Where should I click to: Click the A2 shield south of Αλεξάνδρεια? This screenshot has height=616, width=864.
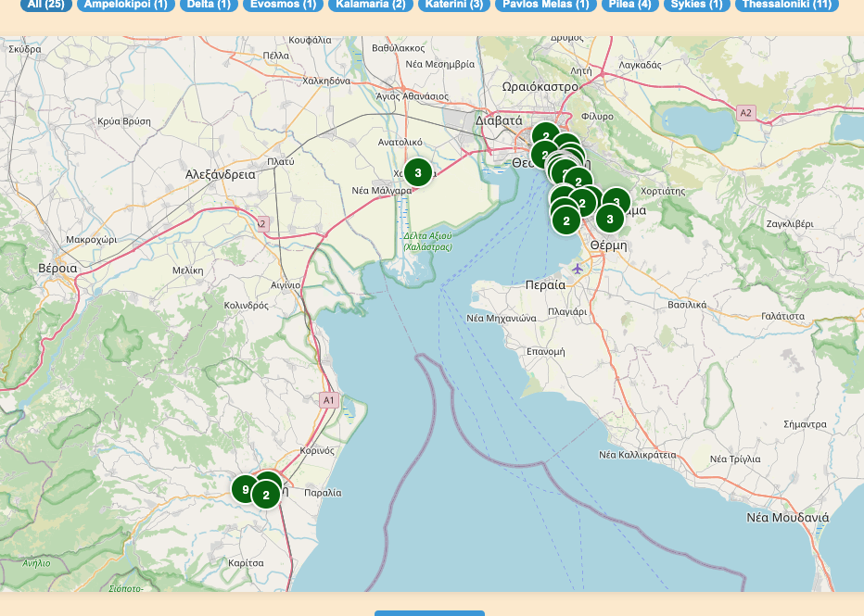(261, 223)
